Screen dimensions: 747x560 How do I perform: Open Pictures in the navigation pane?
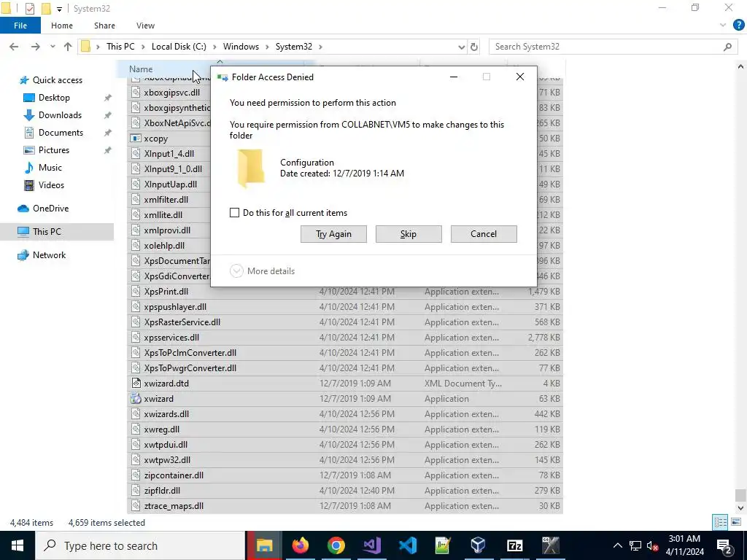pos(54,150)
